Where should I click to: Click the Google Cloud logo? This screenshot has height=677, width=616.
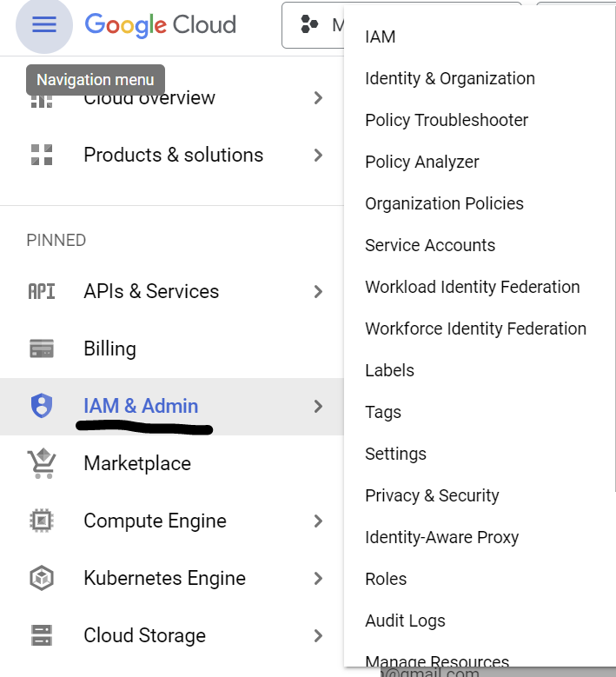tap(161, 24)
